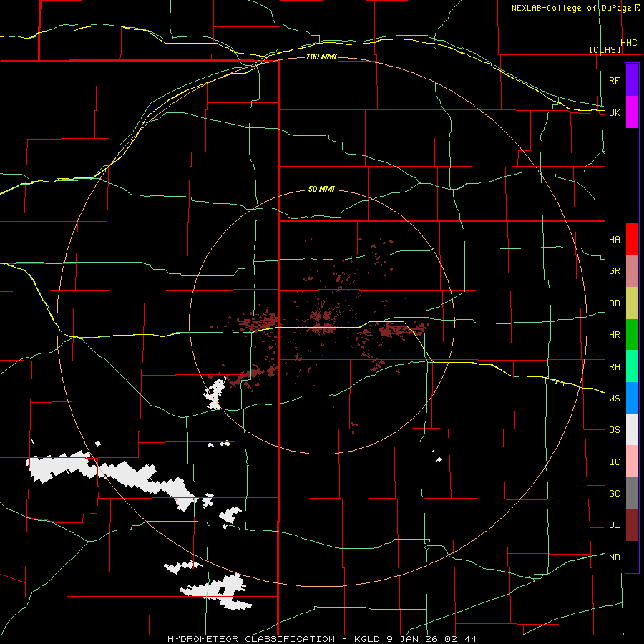This screenshot has height=644, width=644.
Task: Click the red HA color swatch
Action: [x=632, y=239]
